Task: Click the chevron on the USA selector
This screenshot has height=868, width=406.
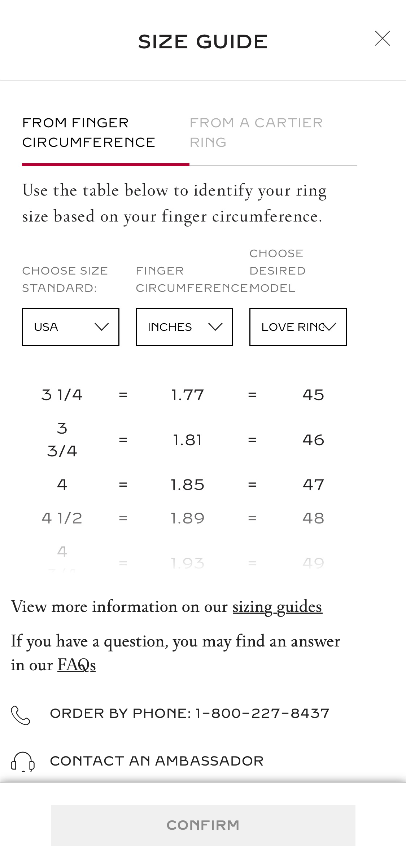Action: click(x=102, y=327)
